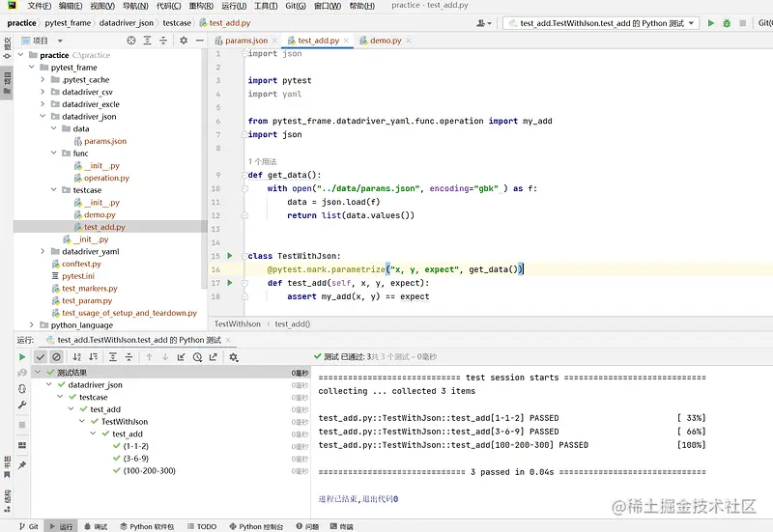Open the Git tool window
This screenshot has height=532, width=773.
tap(29, 526)
